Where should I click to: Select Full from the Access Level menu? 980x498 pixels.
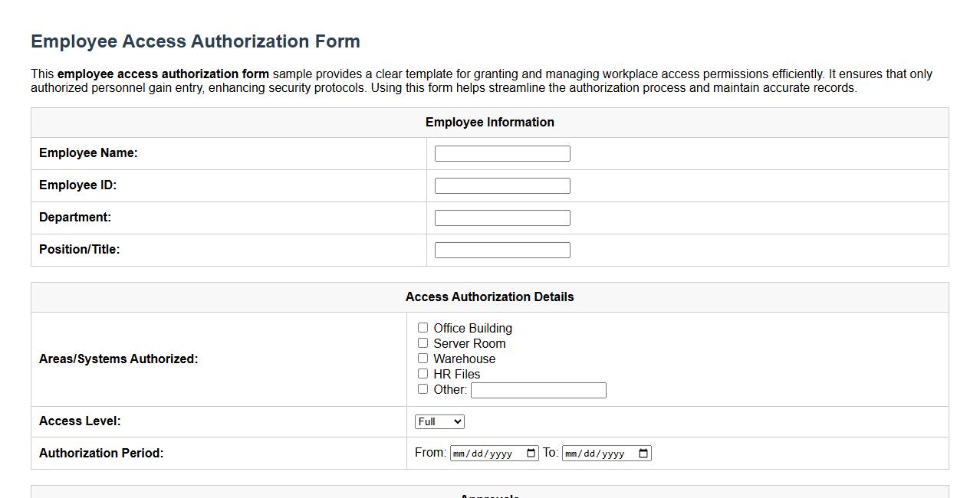(x=439, y=421)
